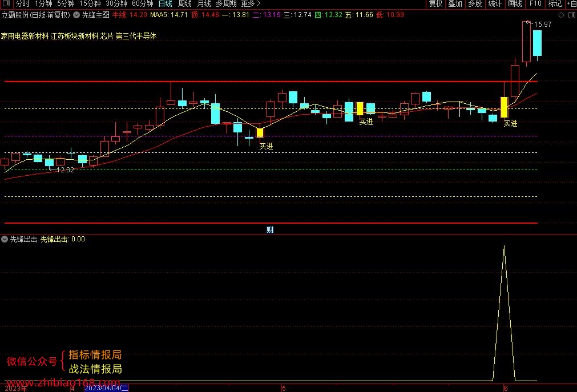Click the month 6 marker on time axis
Image resolution: width=577 pixels, height=392 pixels.
click(506, 389)
